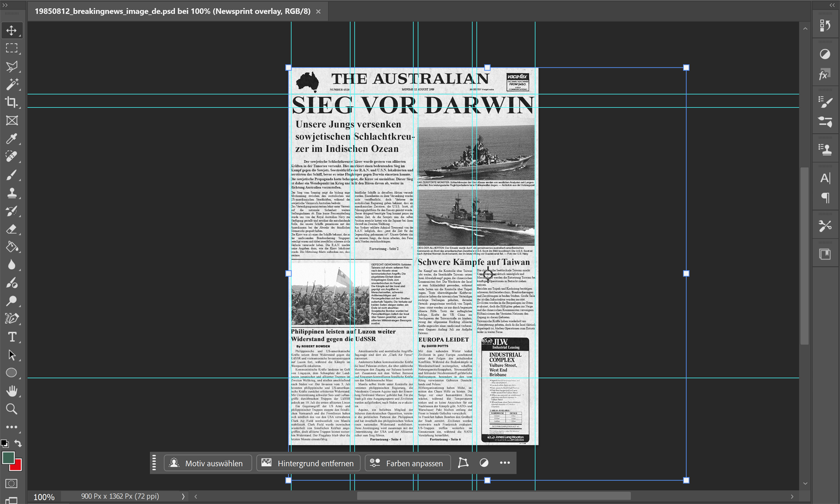Image resolution: width=840 pixels, height=504 pixels.
Task: Click the horizontal scrollbar thumb
Action: [x=493, y=496]
